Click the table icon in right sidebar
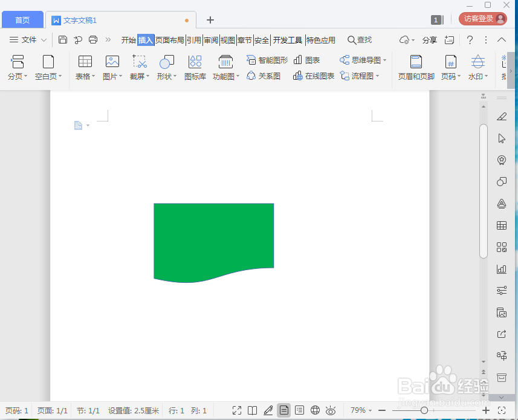The height and width of the screenshot is (420, 518). coord(502,225)
